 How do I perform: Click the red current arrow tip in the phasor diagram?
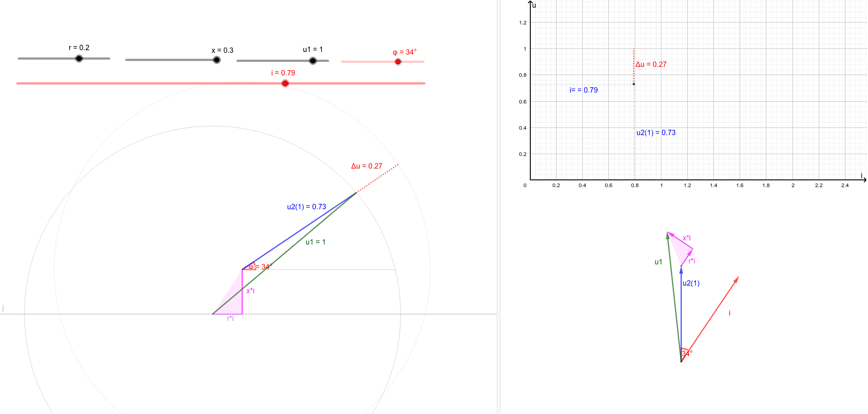tap(737, 279)
